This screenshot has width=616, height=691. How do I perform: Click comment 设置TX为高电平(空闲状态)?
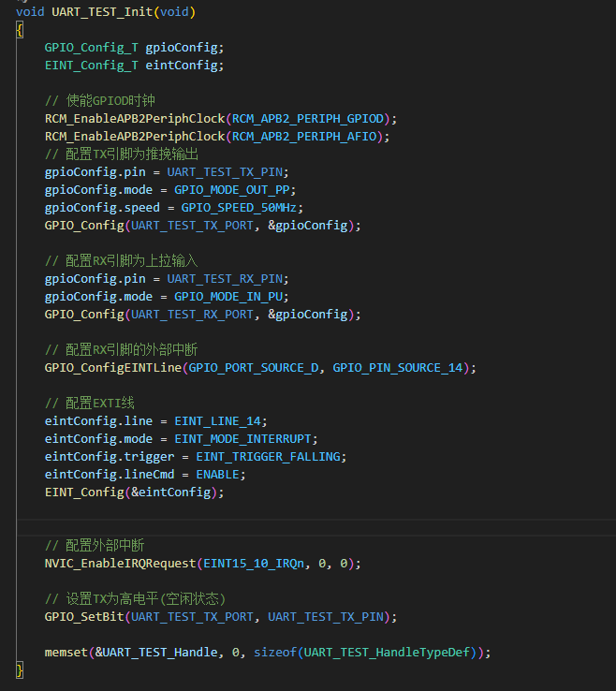[135, 599]
